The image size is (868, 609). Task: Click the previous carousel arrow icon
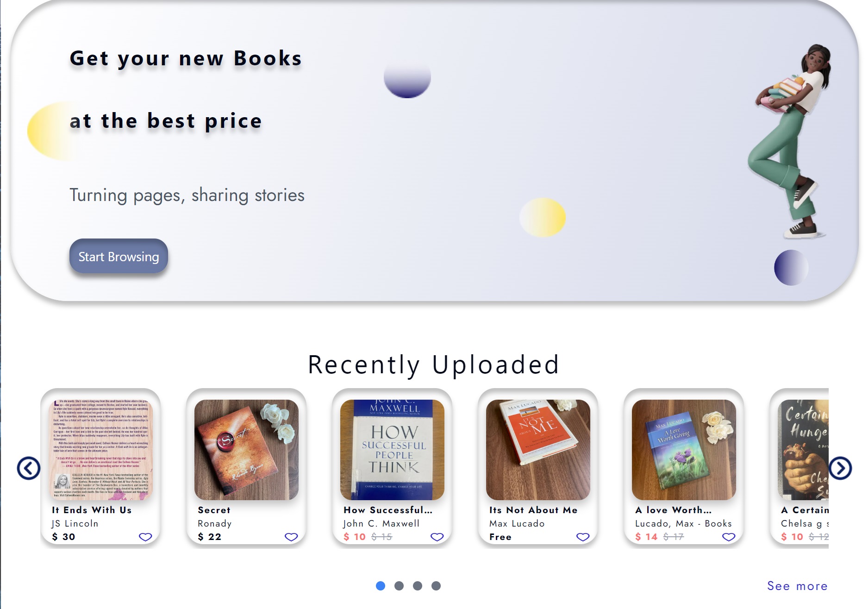pyautogui.click(x=29, y=468)
